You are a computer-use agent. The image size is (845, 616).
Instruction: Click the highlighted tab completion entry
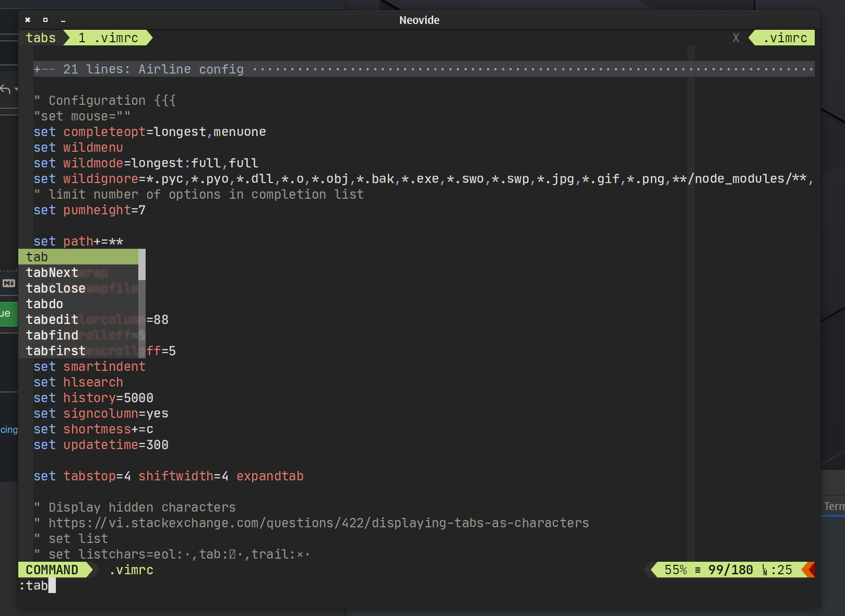coord(78,257)
